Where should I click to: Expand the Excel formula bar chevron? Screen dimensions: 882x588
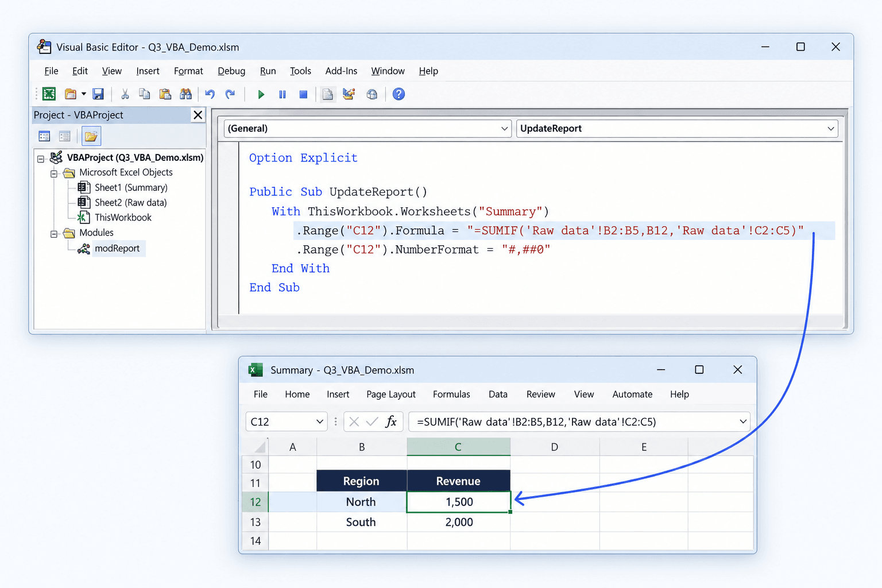tap(743, 421)
